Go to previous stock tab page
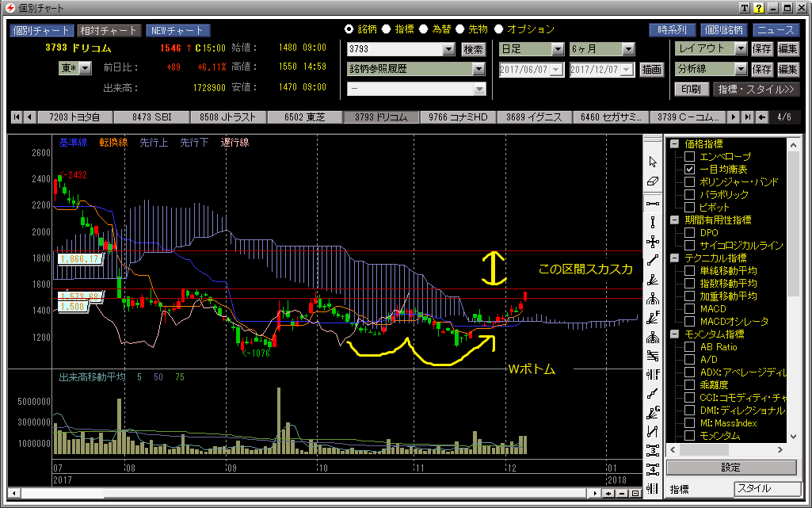This screenshot has width=812, height=508. pyautogui.click(x=29, y=117)
